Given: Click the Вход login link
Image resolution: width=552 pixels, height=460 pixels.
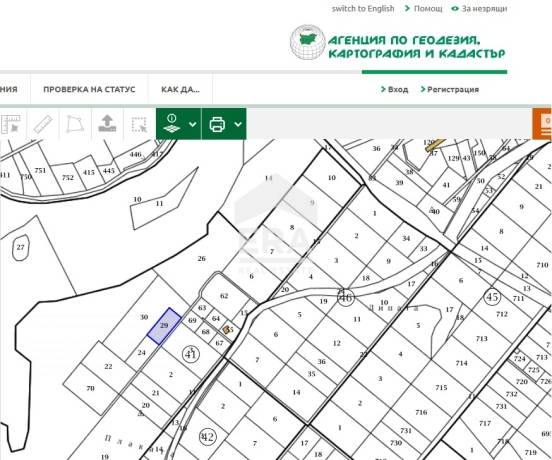Looking at the screenshot, I should (x=398, y=90).
